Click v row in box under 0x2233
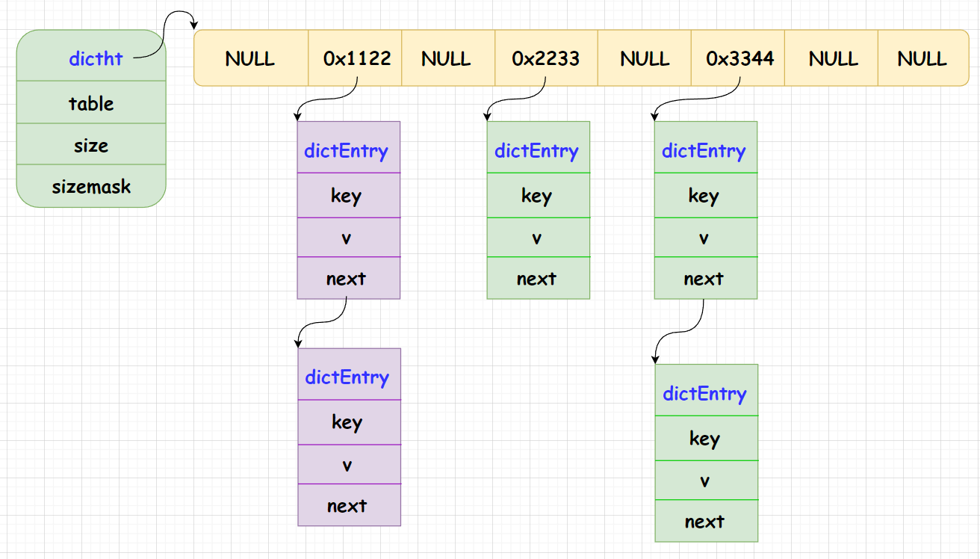 539,238
